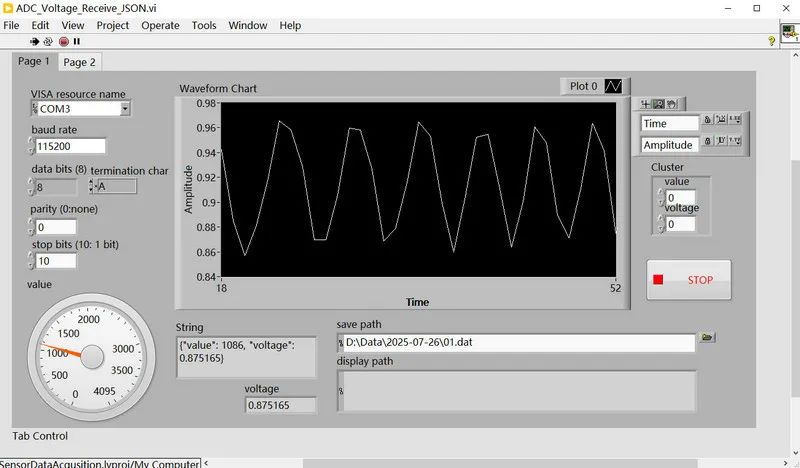Click the Plot 0 line style icon in legend
The image size is (800, 468).
click(613, 86)
